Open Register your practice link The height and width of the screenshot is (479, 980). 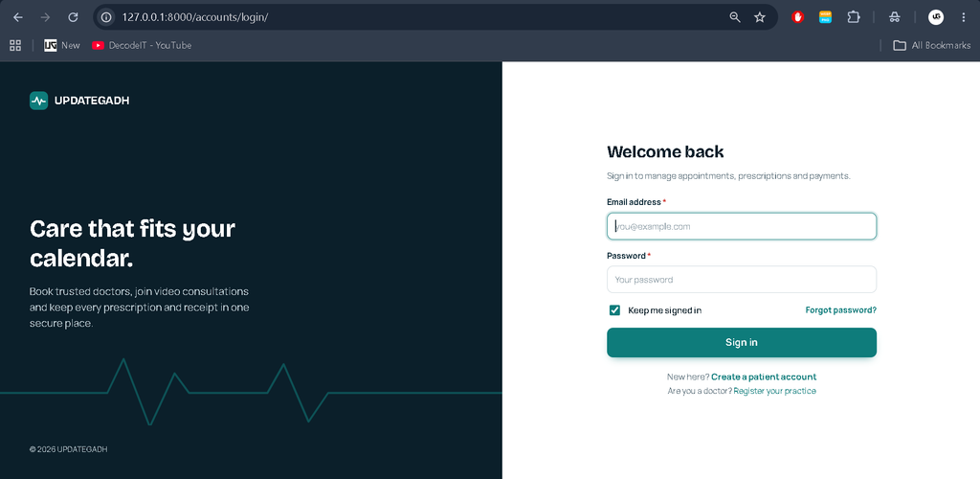pos(774,391)
